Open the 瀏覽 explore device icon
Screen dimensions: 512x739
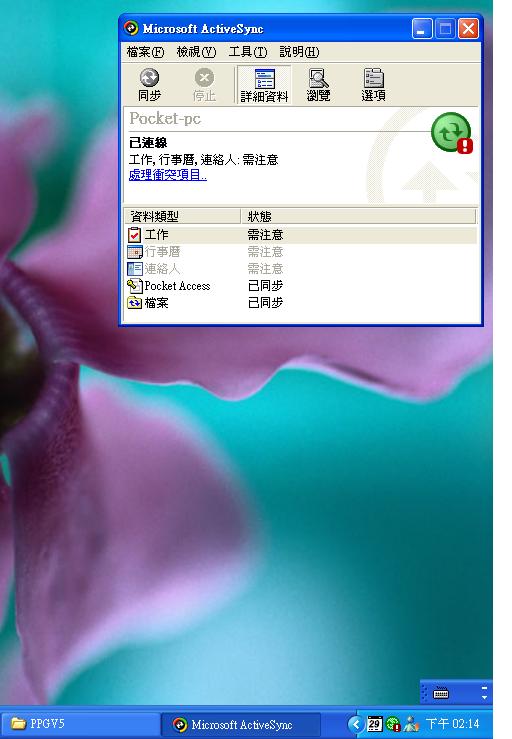pyautogui.click(x=318, y=85)
